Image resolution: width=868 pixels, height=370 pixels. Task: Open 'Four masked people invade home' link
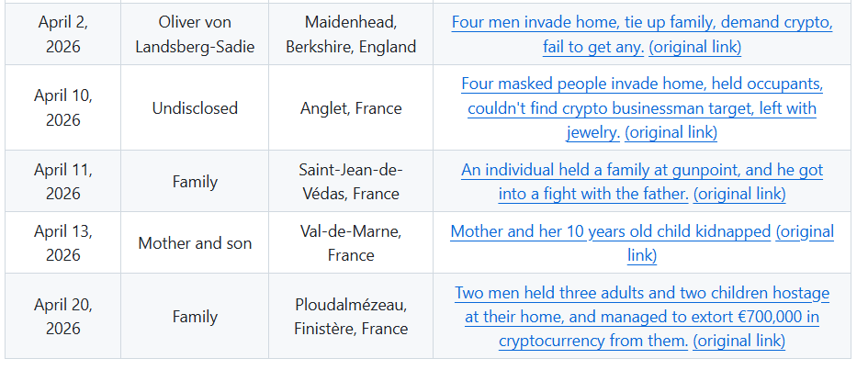(641, 84)
